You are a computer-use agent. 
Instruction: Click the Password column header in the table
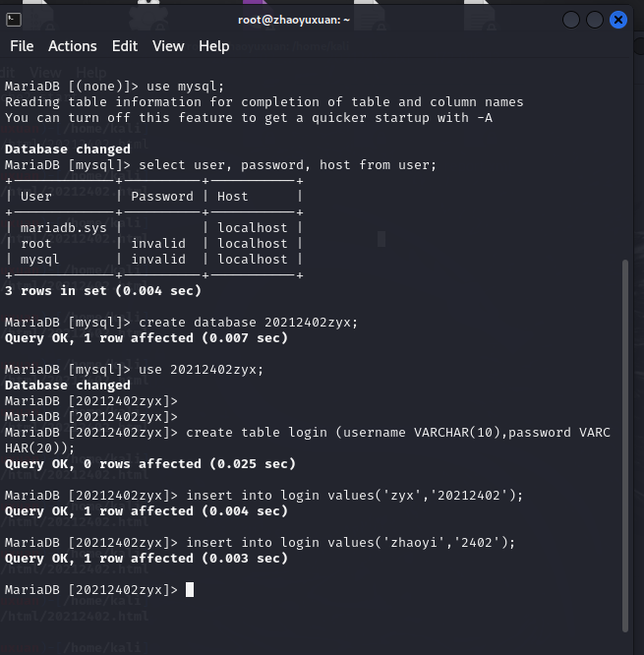coord(162,196)
